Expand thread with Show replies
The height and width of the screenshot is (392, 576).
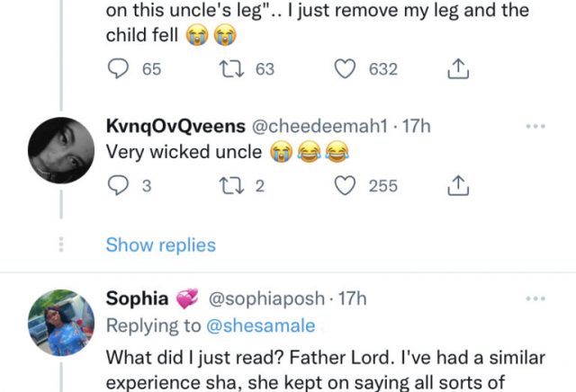(x=160, y=245)
